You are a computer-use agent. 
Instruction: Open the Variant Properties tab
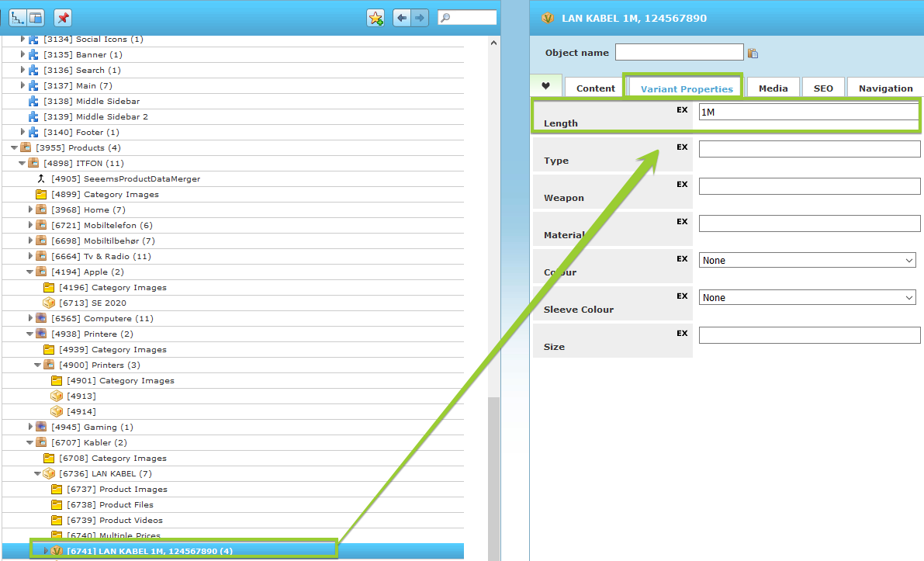(x=687, y=89)
